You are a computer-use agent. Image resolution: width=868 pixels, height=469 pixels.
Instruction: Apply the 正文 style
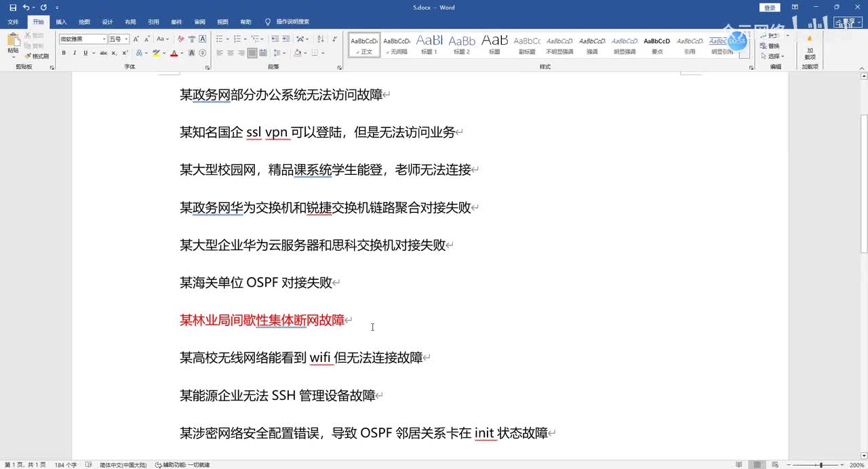tap(365, 45)
